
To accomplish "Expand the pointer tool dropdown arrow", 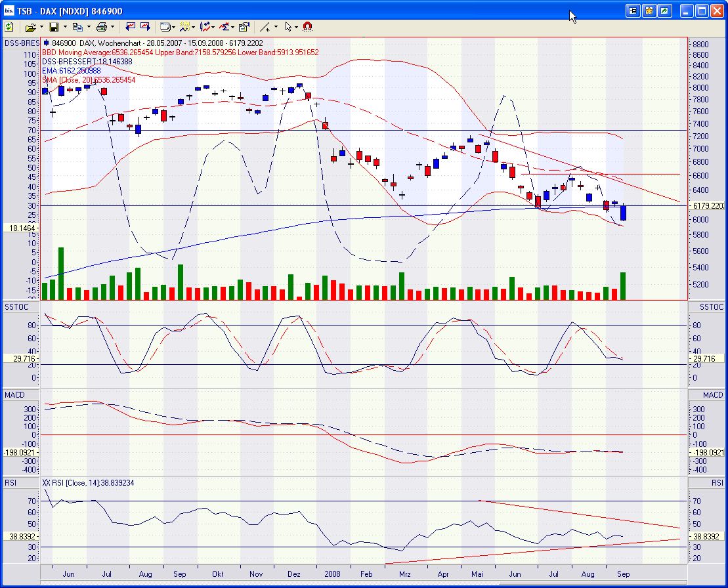I will [x=297, y=27].
